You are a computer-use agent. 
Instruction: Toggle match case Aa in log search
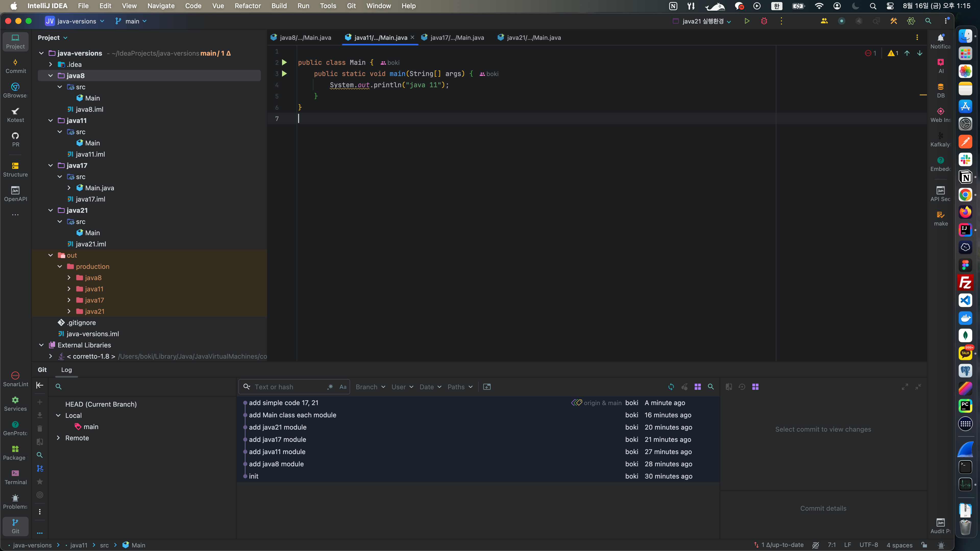click(x=343, y=387)
